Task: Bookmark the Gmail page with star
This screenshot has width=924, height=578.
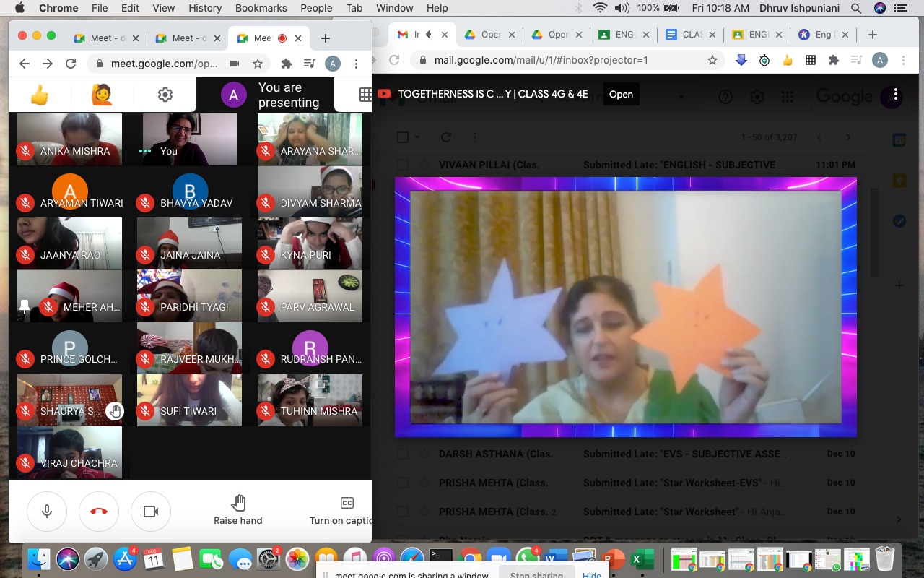Action: click(712, 60)
